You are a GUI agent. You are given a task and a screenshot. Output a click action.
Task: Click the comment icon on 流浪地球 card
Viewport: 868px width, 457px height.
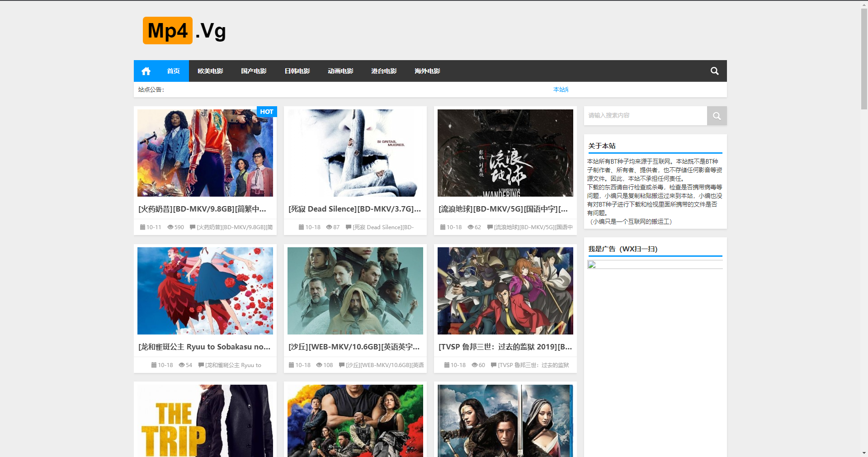pyautogui.click(x=490, y=227)
